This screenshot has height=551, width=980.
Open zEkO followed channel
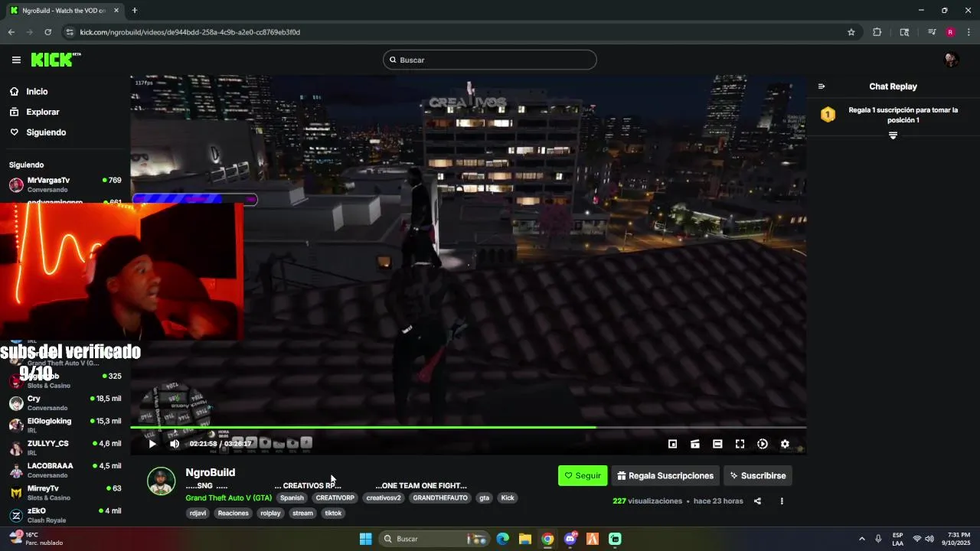(65, 515)
